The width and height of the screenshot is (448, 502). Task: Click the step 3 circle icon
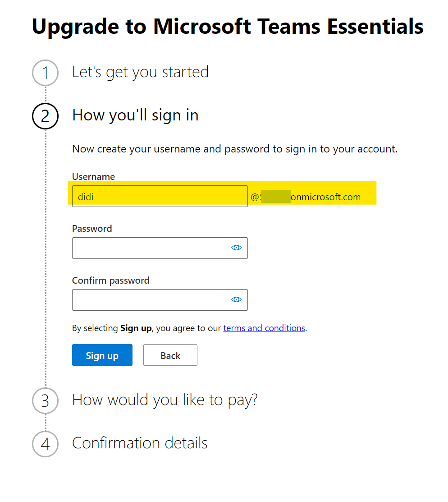click(x=45, y=401)
